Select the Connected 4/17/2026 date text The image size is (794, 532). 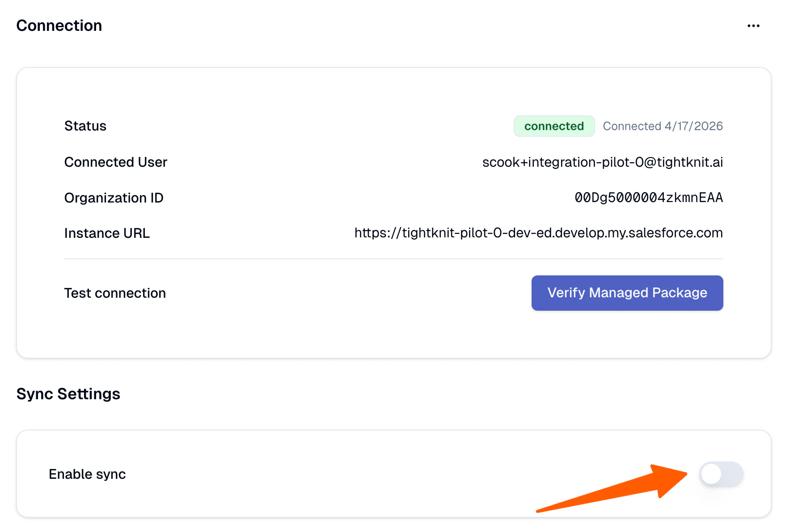[663, 126]
